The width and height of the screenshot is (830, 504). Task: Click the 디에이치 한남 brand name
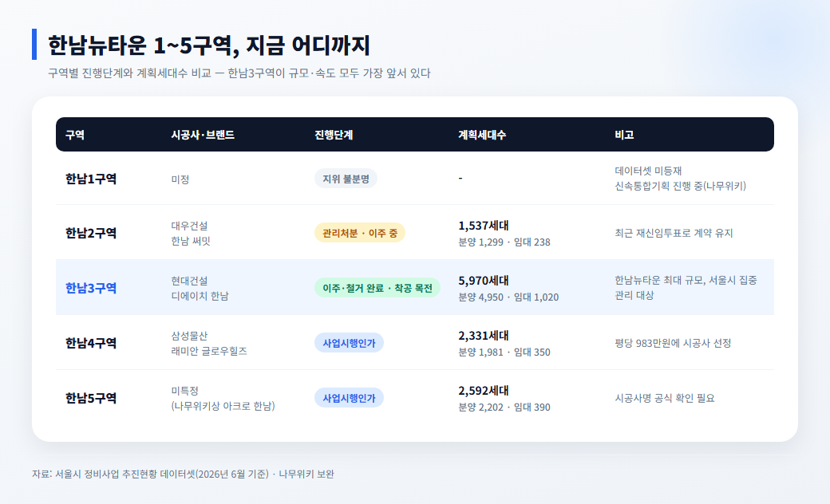(x=200, y=296)
